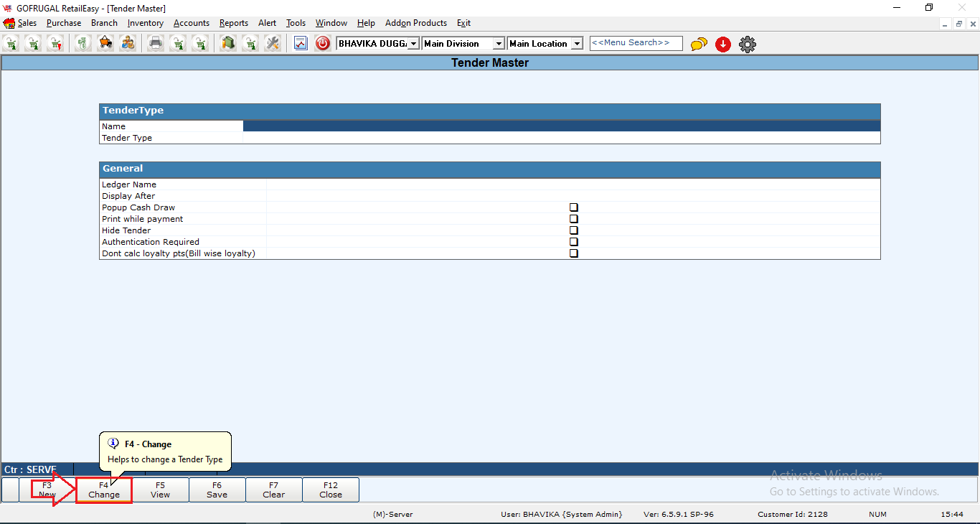Click the printer icon in the toolbar
Image resolution: width=980 pixels, height=524 pixels.
[x=156, y=44]
